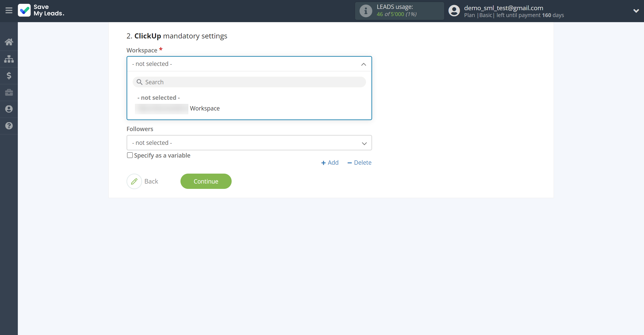The image size is (644, 335).
Task: Open the user profile sidebar icon
Action: (9, 109)
